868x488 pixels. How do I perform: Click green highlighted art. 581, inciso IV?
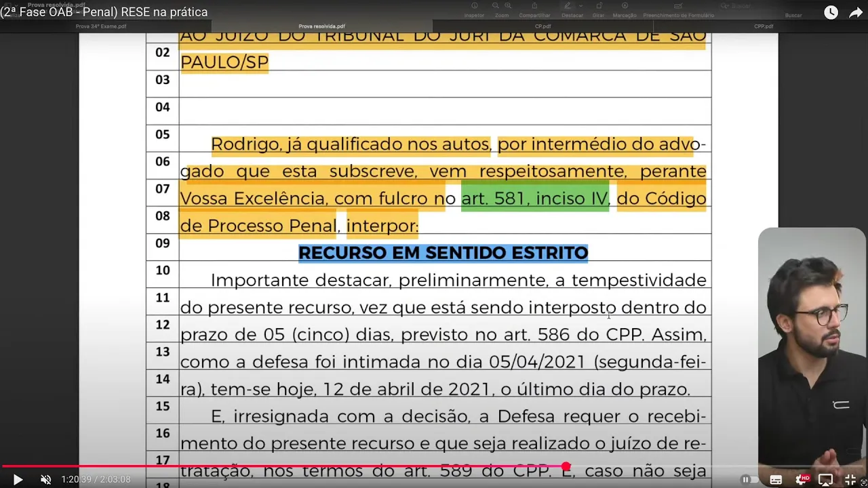point(534,199)
